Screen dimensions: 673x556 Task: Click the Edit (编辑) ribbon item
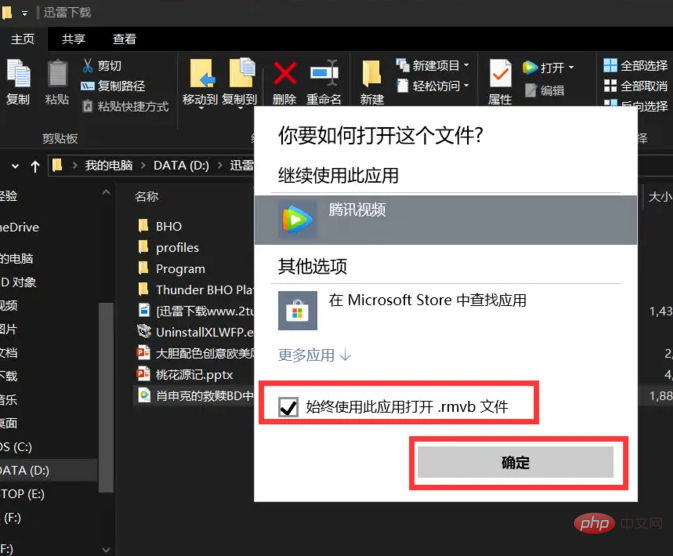[x=545, y=90]
